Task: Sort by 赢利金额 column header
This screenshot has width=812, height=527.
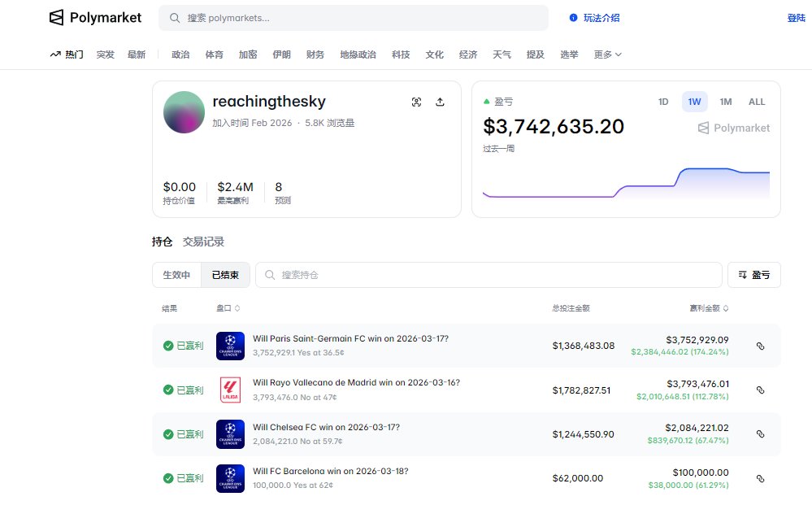Action: 709,308
